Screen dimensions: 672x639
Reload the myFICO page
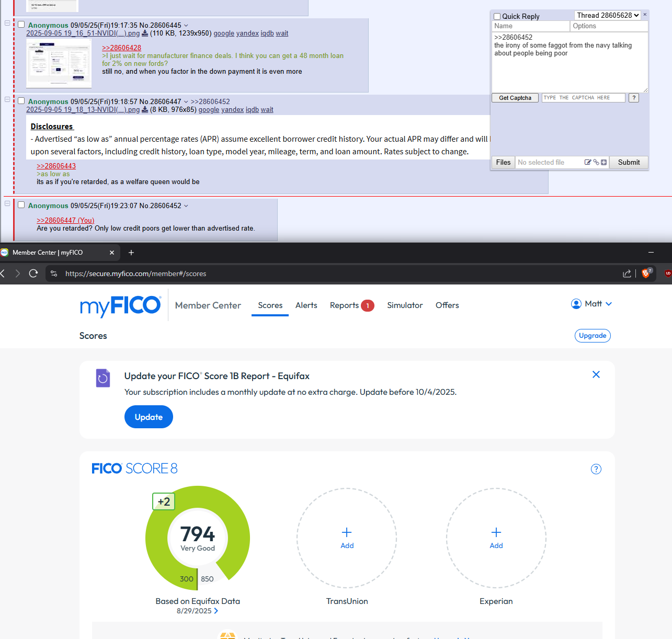pyautogui.click(x=33, y=273)
